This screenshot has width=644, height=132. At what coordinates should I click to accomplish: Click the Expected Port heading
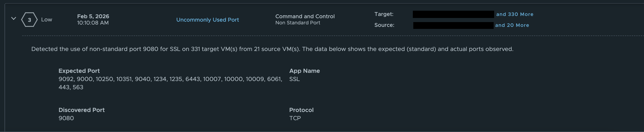point(79,71)
